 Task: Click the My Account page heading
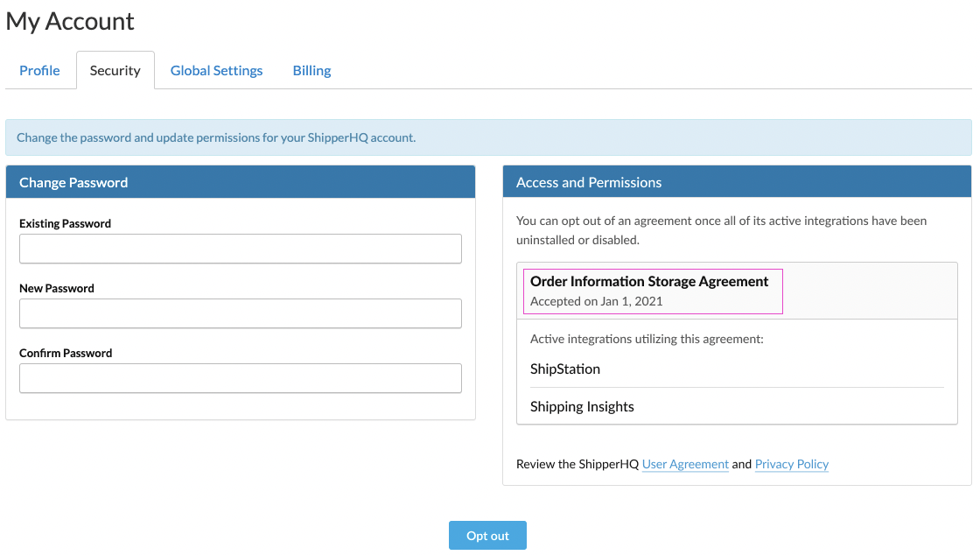tap(70, 21)
